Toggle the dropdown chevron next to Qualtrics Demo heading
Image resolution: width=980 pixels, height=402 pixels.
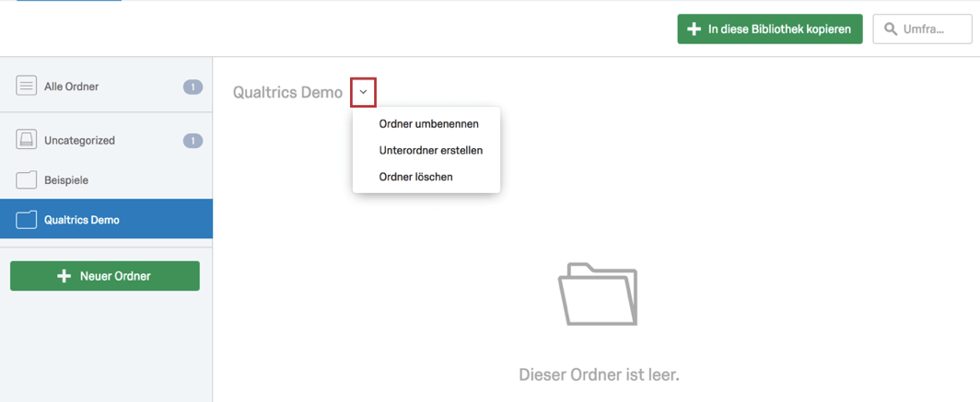click(363, 92)
